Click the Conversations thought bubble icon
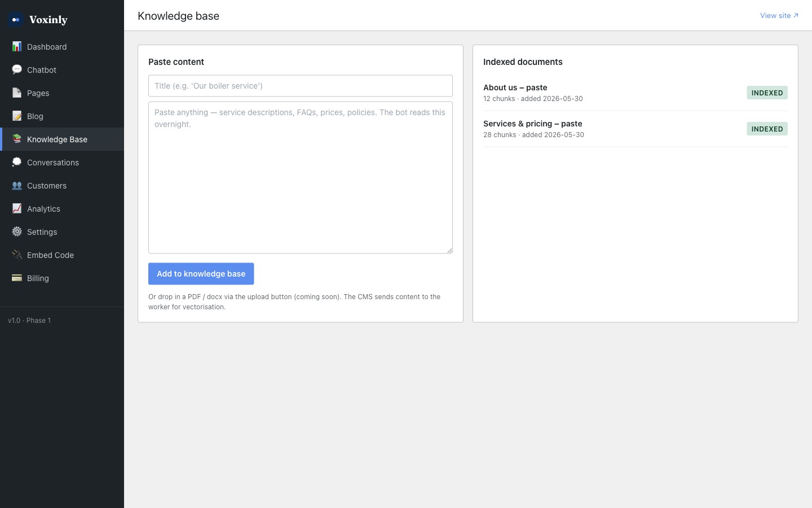The height and width of the screenshot is (508, 812). [17, 162]
